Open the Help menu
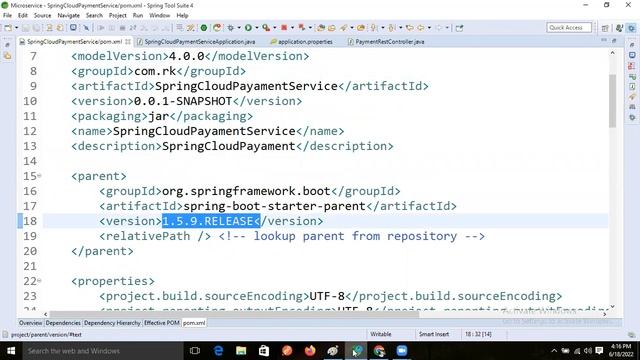Viewport: 640px width, 360px height. click(x=182, y=15)
